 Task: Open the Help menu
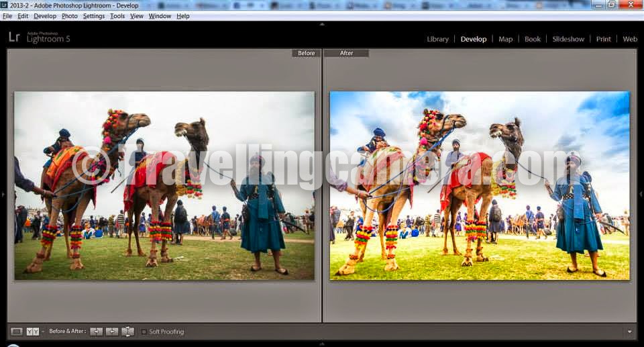[183, 16]
